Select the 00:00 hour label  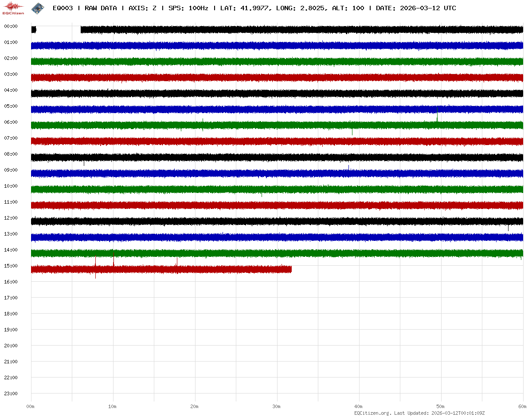[11, 26]
